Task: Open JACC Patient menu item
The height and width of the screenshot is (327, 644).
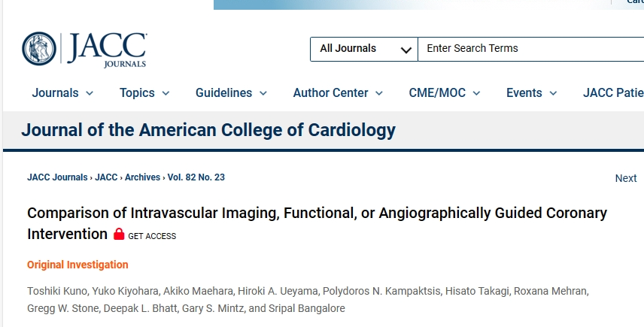Action: coord(613,93)
